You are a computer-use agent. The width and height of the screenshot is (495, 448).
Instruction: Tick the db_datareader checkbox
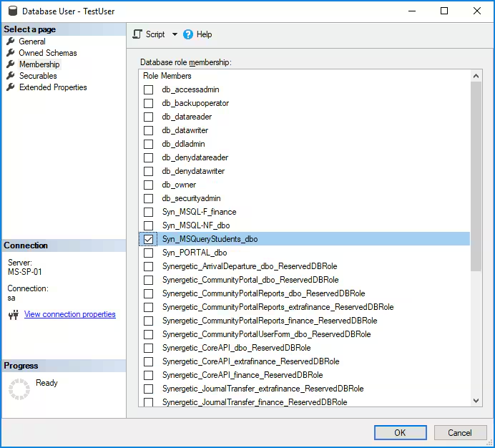(x=148, y=117)
